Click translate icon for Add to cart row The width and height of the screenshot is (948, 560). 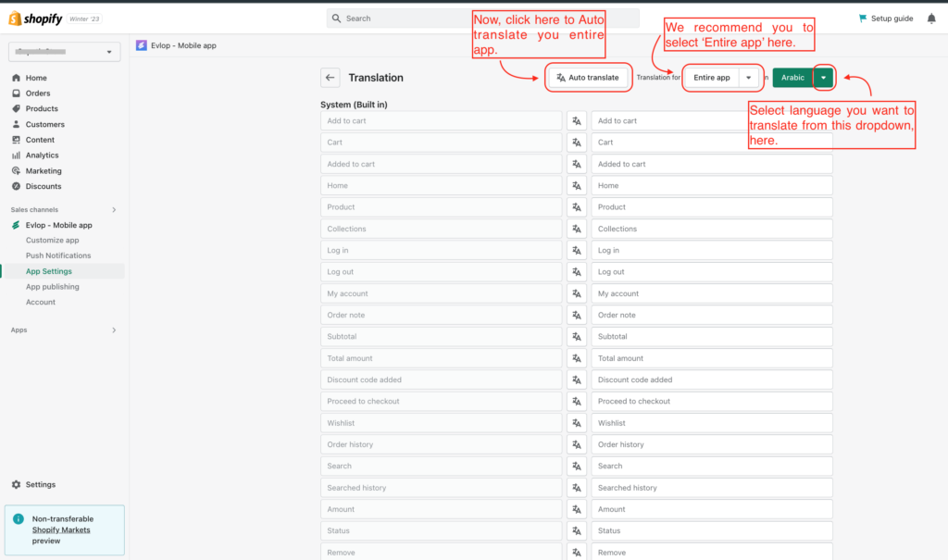[x=577, y=121]
